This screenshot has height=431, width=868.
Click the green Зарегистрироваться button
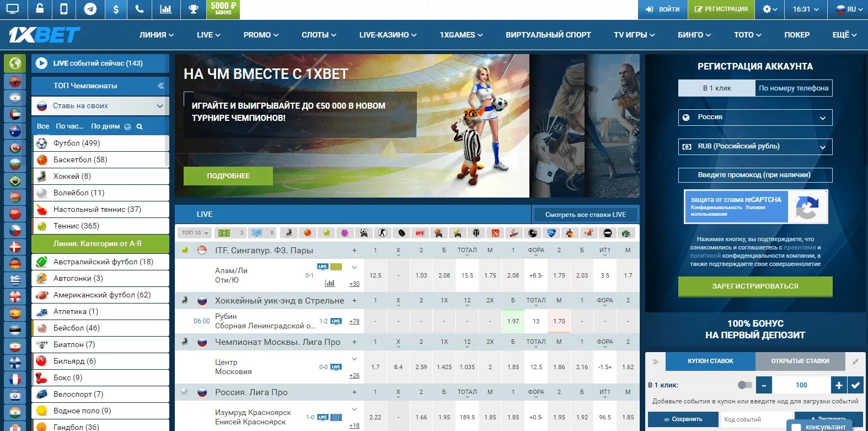[x=755, y=286]
